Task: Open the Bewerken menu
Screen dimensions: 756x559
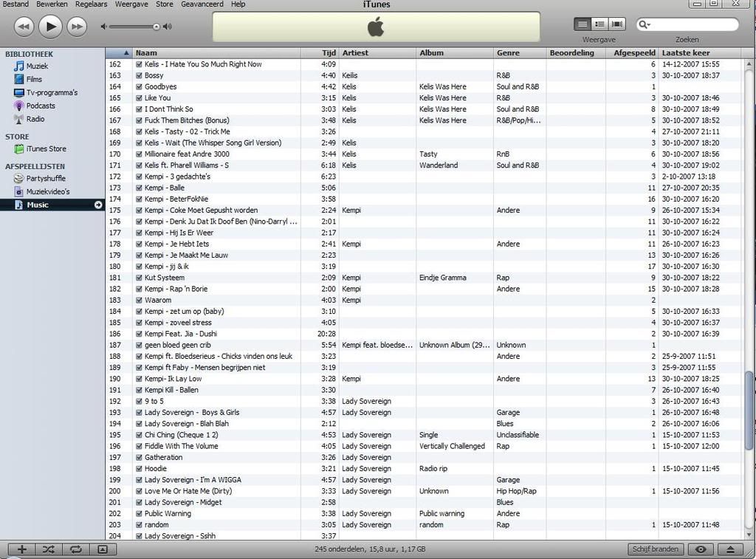Action: [x=52, y=4]
